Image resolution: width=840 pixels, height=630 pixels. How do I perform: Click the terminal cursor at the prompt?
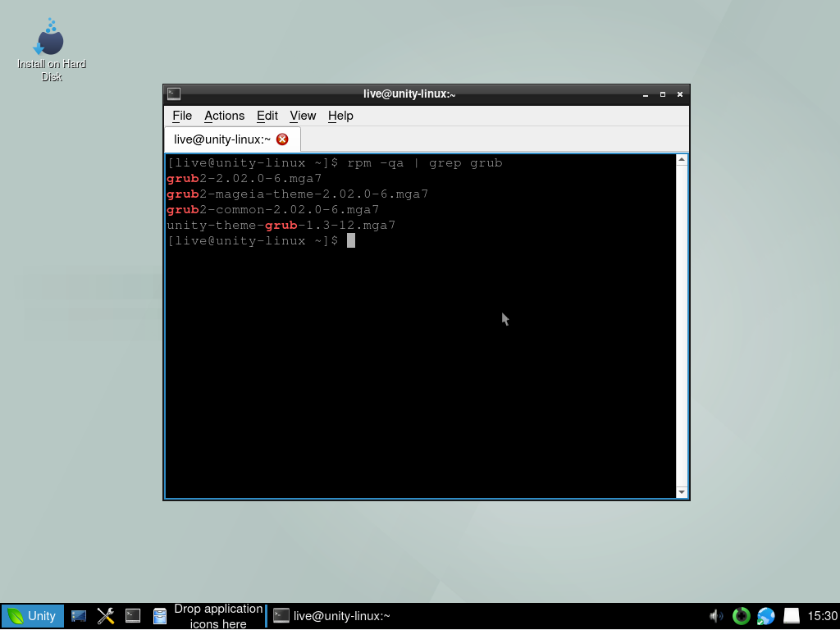351,240
